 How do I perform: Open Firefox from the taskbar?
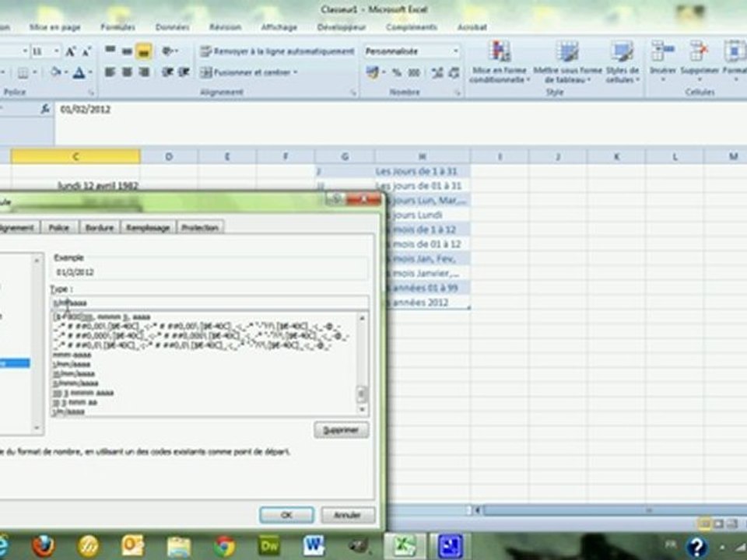pos(43,546)
